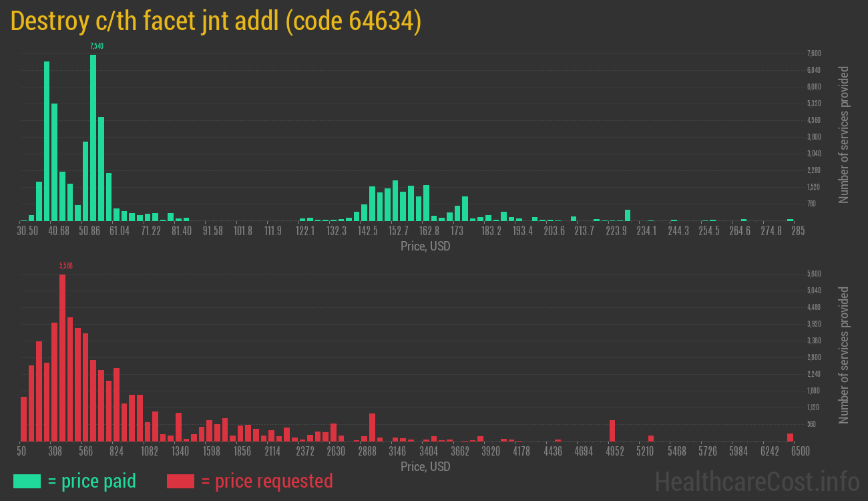This screenshot has width=868, height=501.
Task: Click the green price paid legend swatch
Action: click(27, 481)
